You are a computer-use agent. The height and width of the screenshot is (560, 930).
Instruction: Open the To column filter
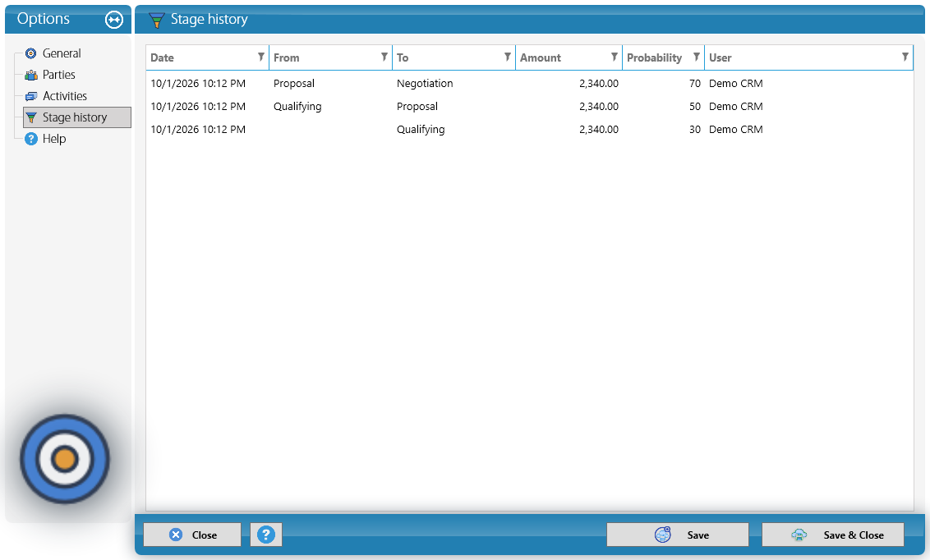click(508, 57)
